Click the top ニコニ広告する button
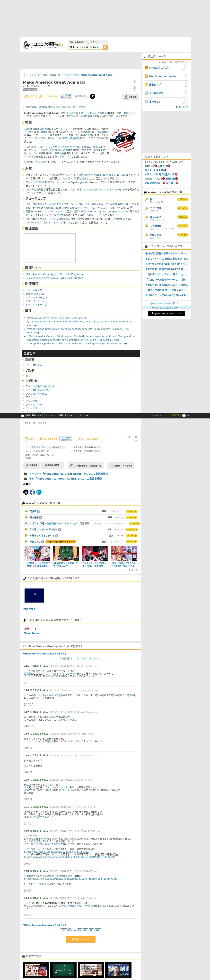210x980 pixels. (48, 96)
